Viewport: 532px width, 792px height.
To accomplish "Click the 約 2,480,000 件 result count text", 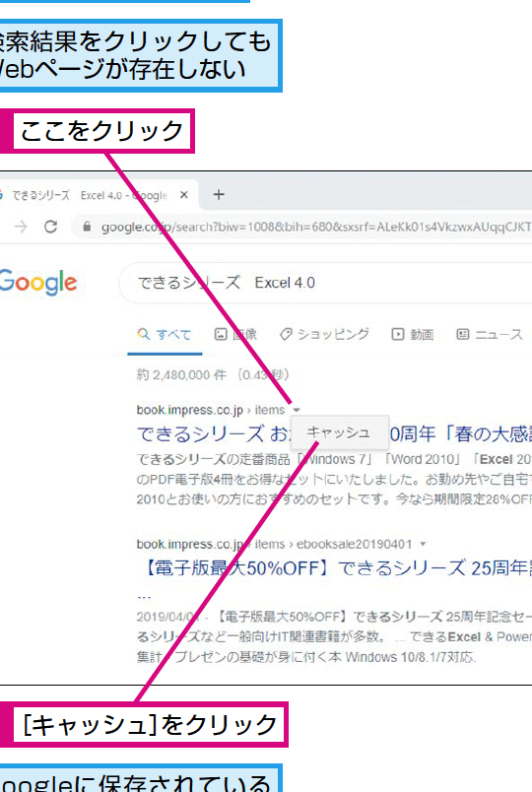I will 181,375.
